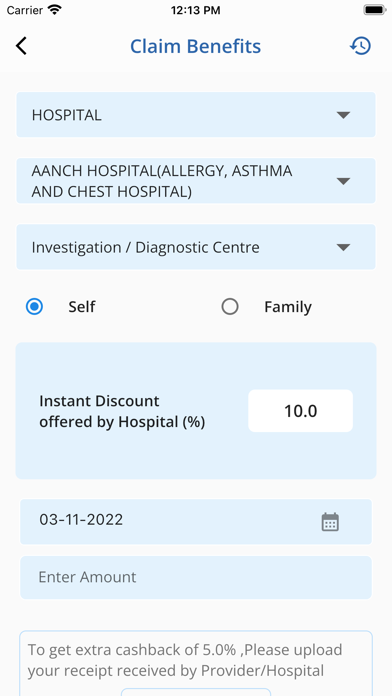Image resolution: width=392 pixels, height=696 pixels.
Task: Open the AANCH HOSPITAL selection dropdown
Action: tap(196, 181)
